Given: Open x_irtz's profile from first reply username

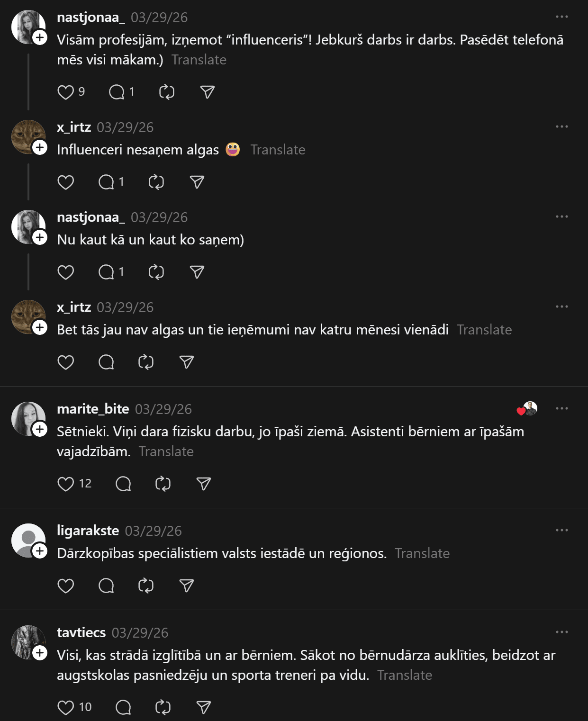Looking at the screenshot, I should pyautogui.click(x=74, y=127).
